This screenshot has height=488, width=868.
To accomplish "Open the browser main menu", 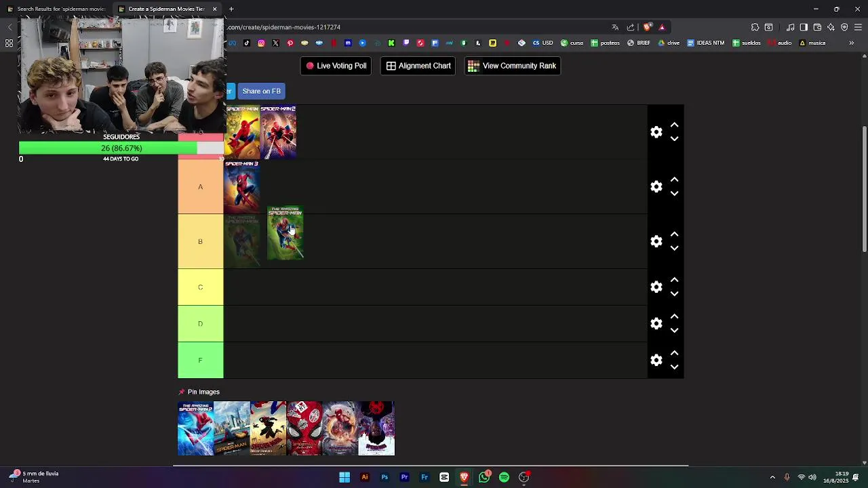I will pos(858,27).
